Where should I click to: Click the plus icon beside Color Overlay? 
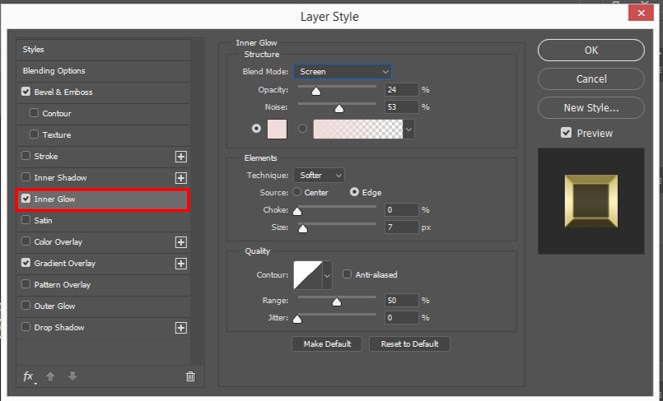tap(181, 242)
